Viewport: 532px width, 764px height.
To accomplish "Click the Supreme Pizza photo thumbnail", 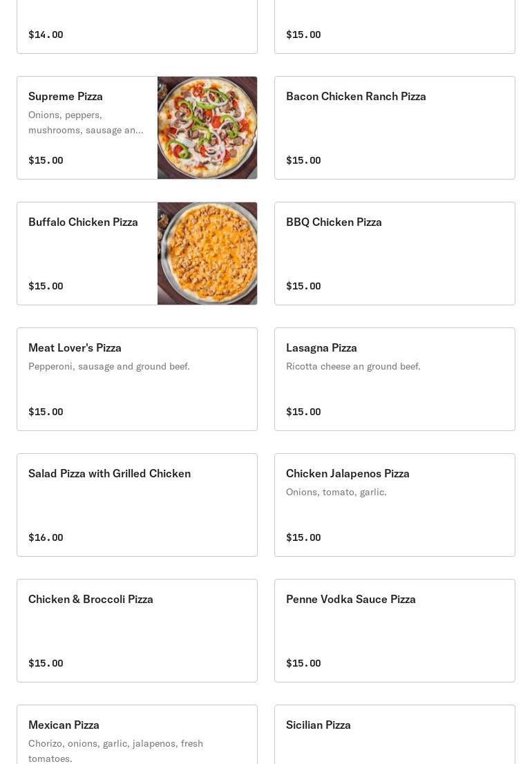I will (207, 128).
